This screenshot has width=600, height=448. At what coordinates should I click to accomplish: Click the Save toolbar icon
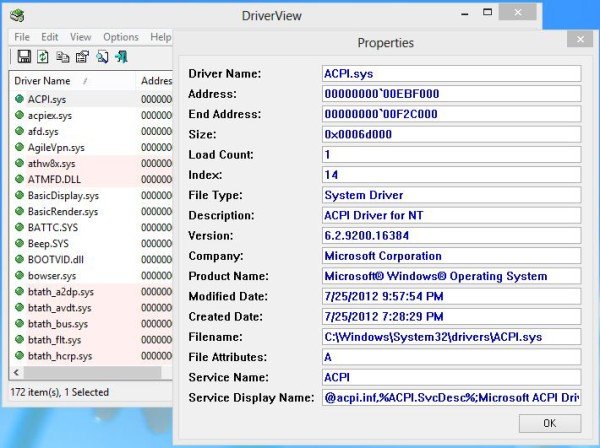pos(24,57)
